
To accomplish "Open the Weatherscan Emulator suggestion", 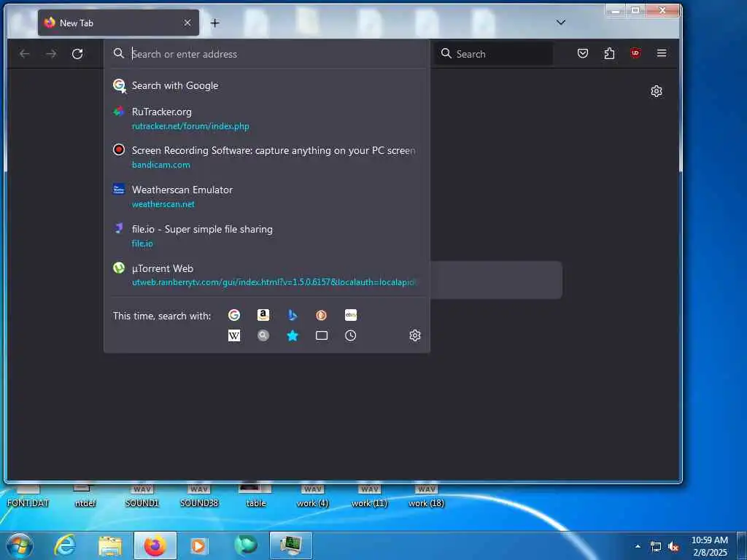I will click(x=267, y=197).
